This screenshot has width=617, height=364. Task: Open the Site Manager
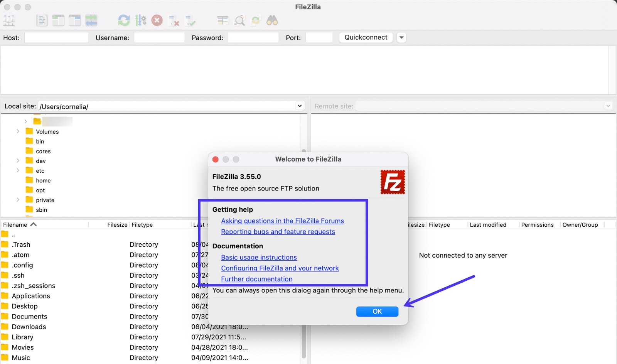click(x=8, y=20)
